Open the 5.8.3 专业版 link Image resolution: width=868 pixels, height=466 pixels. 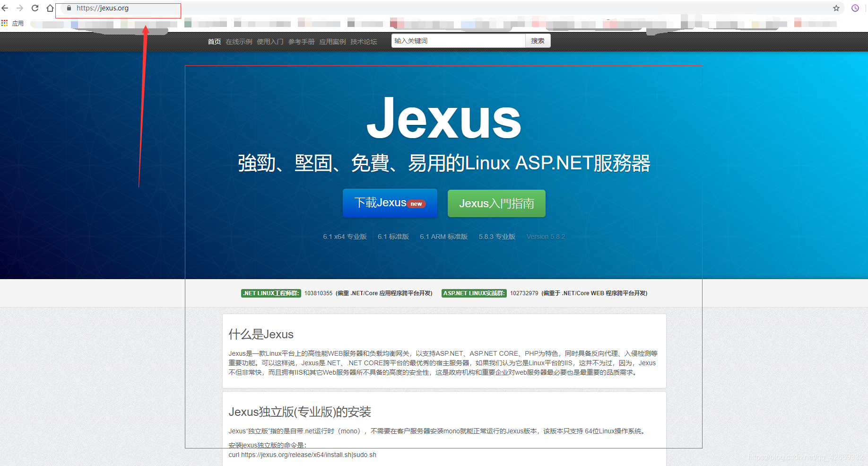coord(497,237)
